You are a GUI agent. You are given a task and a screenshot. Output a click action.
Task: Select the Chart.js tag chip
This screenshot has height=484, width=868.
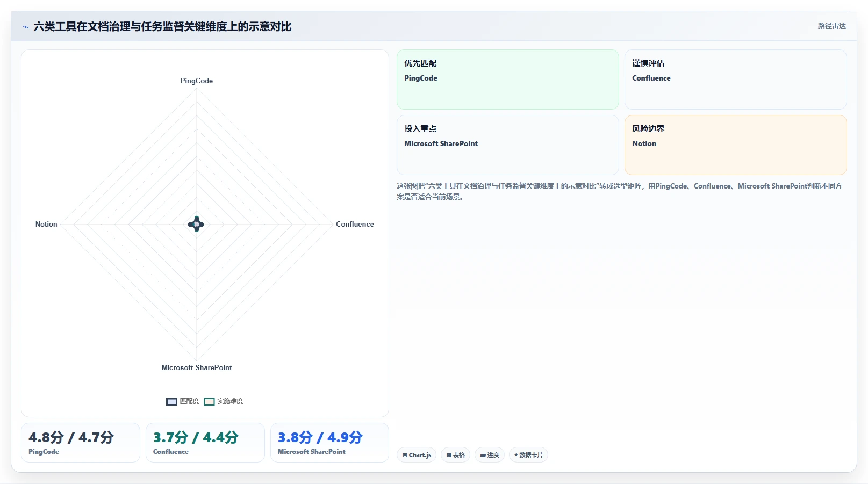(x=417, y=455)
